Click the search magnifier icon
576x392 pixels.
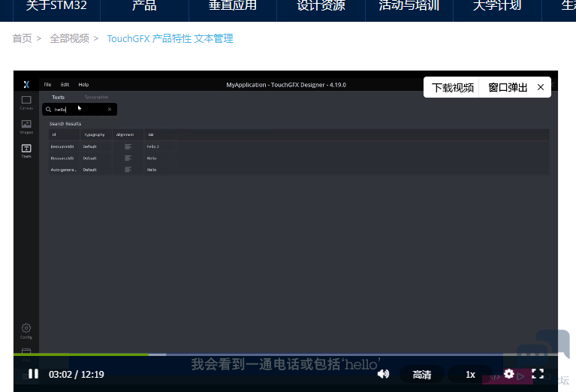(x=48, y=110)
